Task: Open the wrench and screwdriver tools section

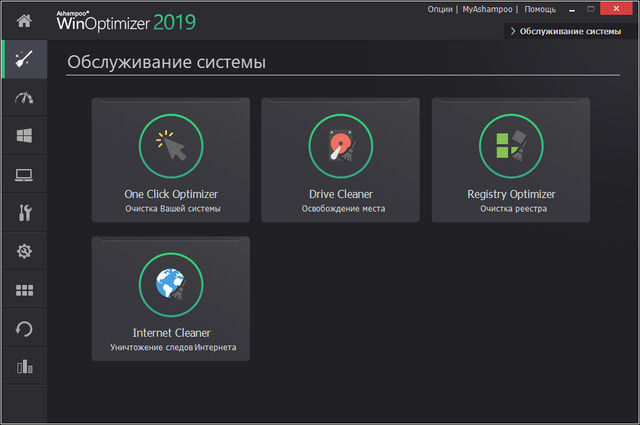Action: click(24, 213)
